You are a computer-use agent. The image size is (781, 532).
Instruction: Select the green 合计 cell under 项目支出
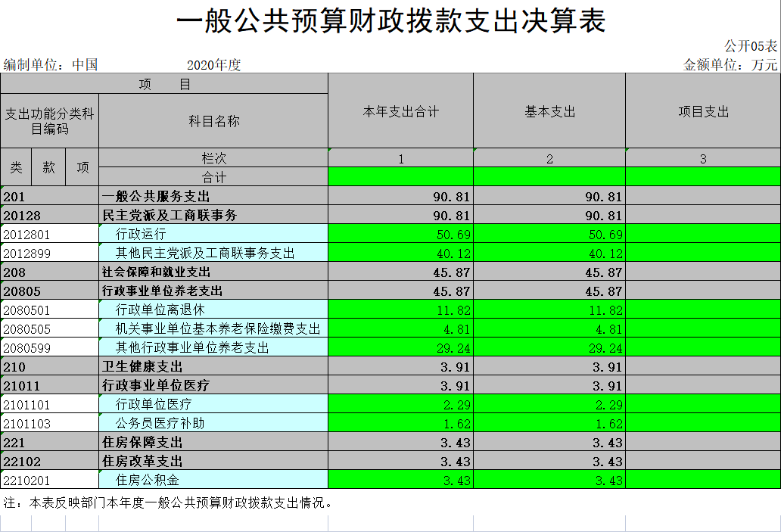pyautogui.click(x=703, y=177)
